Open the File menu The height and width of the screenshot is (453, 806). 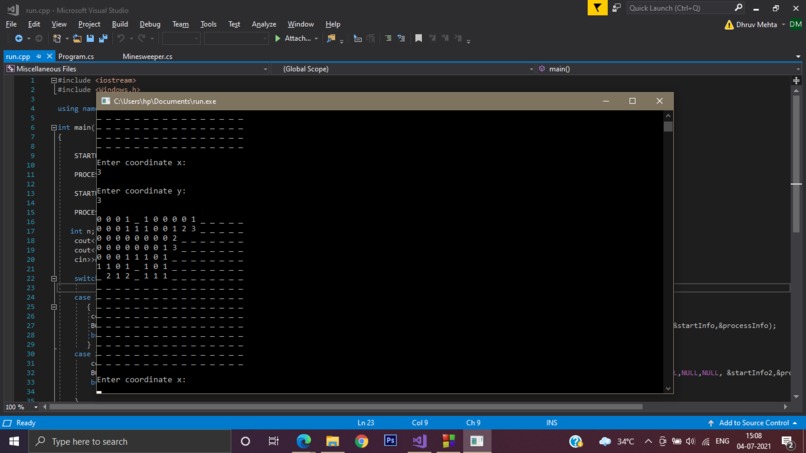pyautogui.click(x=11, y=24)
